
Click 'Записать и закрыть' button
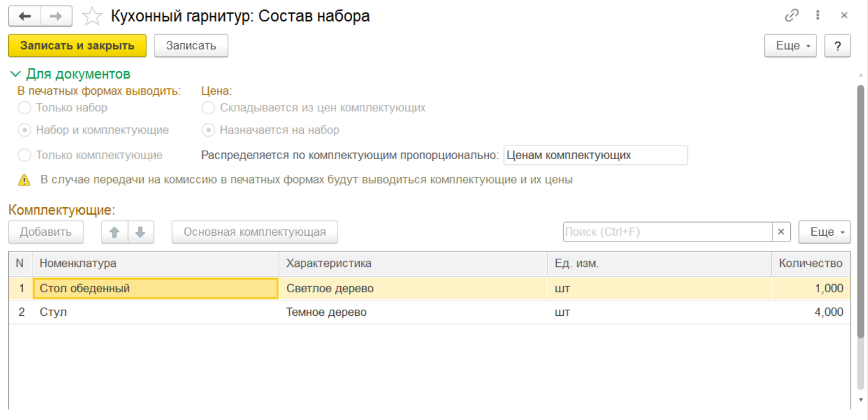tap(77, 45)
